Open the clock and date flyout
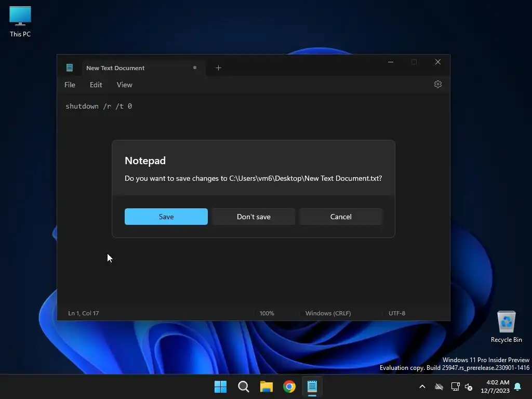The height and width of the screenshot is (399, 532). 495,387
